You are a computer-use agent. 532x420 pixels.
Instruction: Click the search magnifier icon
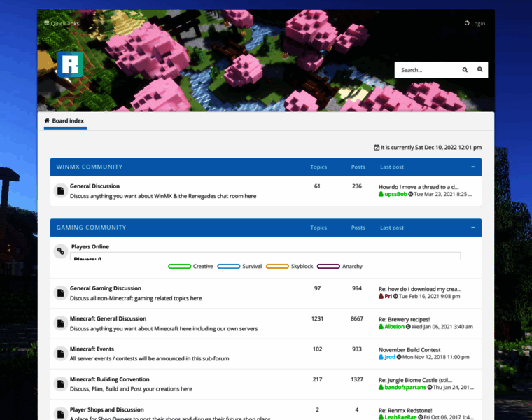click(465, 70)
